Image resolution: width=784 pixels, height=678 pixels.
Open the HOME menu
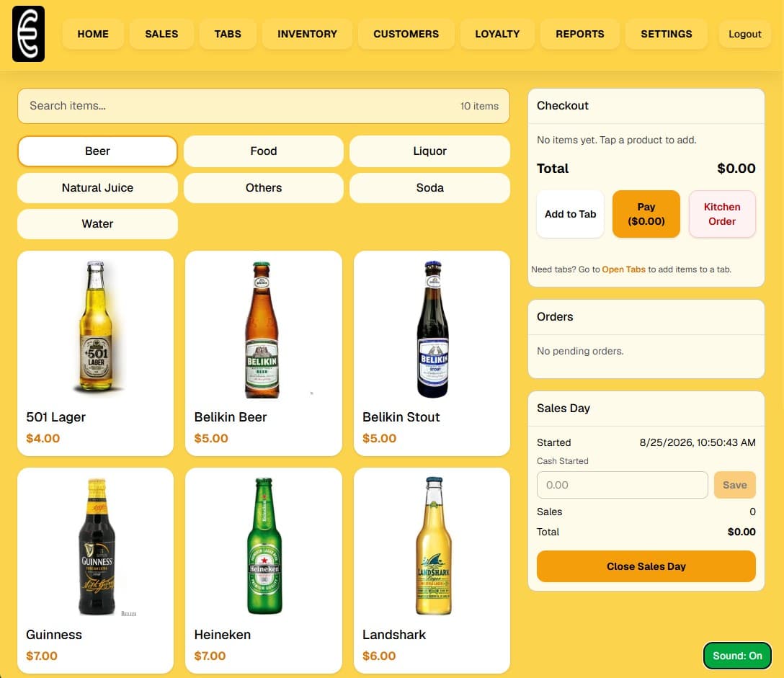[x=93, y=34]
